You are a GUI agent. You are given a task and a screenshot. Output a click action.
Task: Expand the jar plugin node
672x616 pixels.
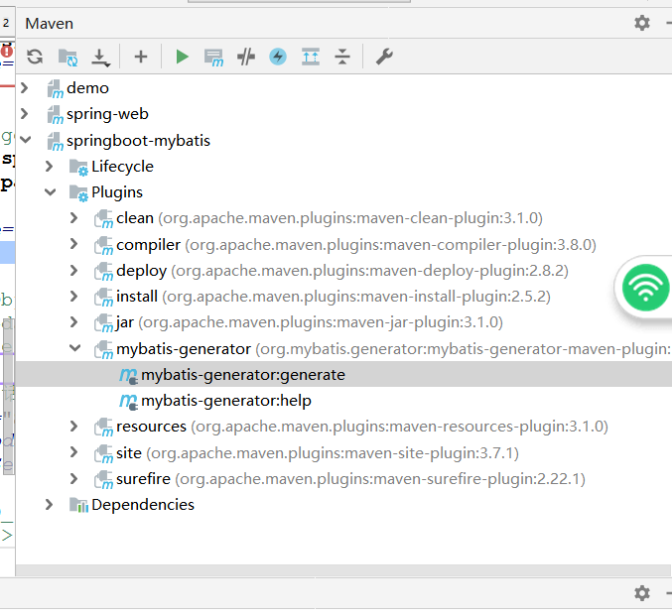click(x=74, y=321)
